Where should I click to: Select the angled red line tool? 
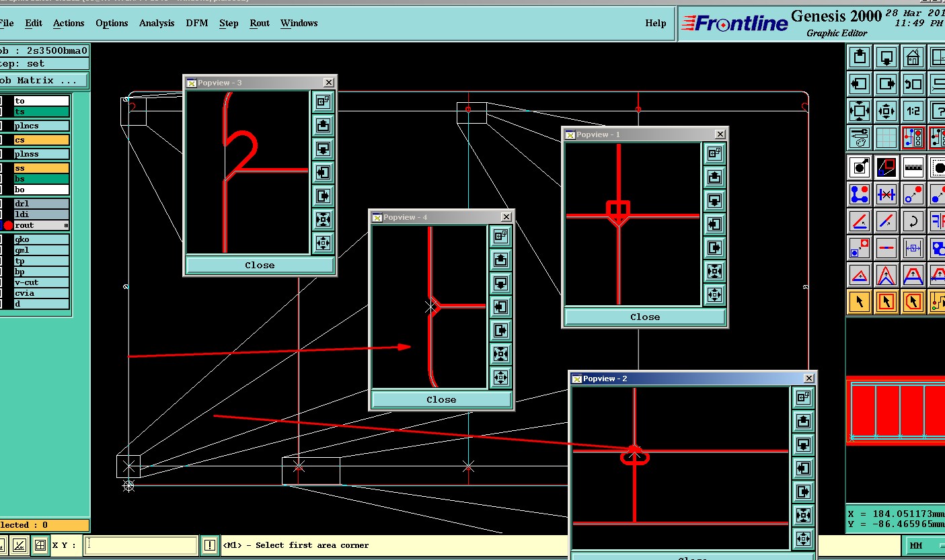coord(860,221)
